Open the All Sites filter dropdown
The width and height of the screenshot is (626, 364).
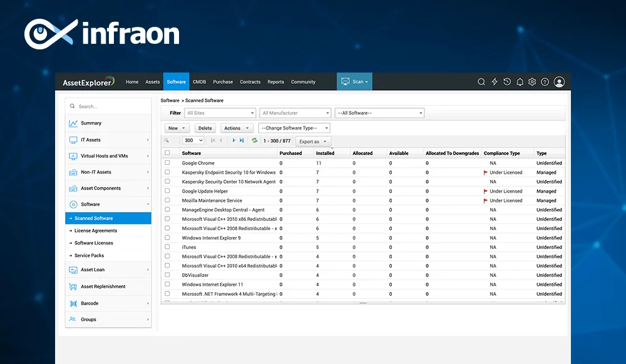pyautogui.click(x=220, y=113)
